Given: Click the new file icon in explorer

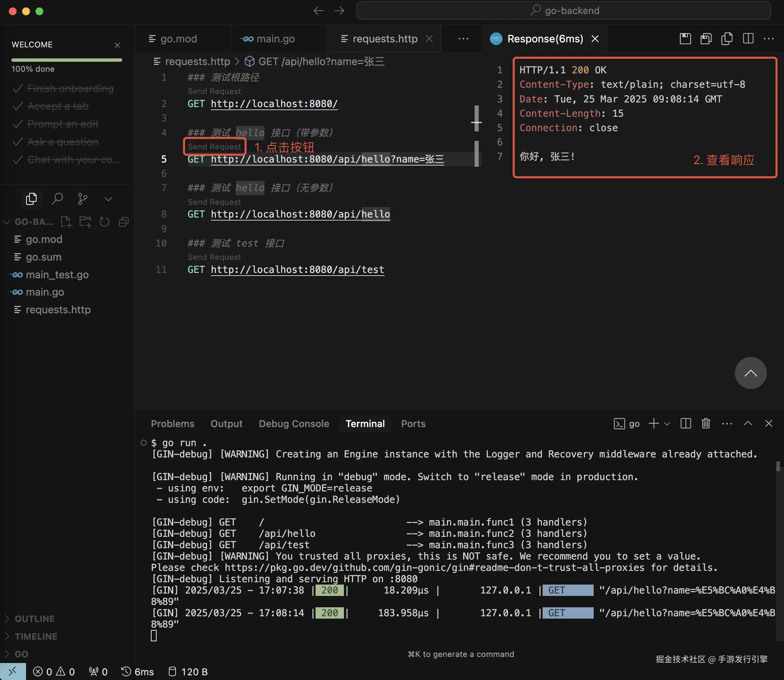Looking at the screenshot, I should [66, 222].
